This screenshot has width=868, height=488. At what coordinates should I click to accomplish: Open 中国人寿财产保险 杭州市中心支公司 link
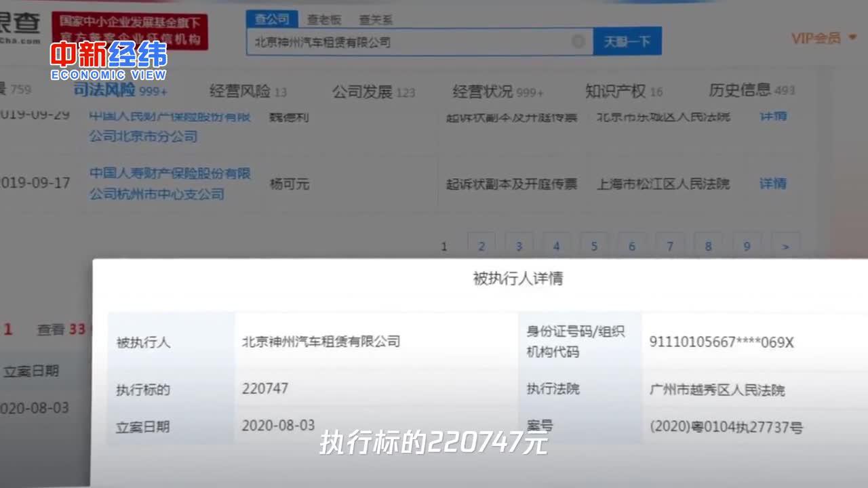coord(170,184)
